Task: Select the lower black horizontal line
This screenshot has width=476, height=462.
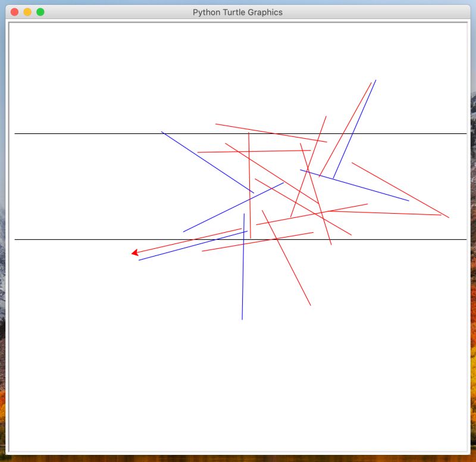Action: point(89,239)
